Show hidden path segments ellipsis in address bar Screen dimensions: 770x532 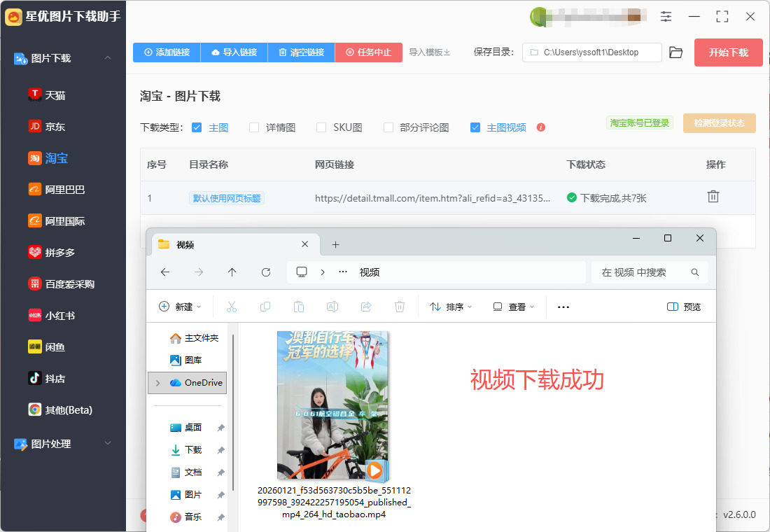click(x=343, y=272)
